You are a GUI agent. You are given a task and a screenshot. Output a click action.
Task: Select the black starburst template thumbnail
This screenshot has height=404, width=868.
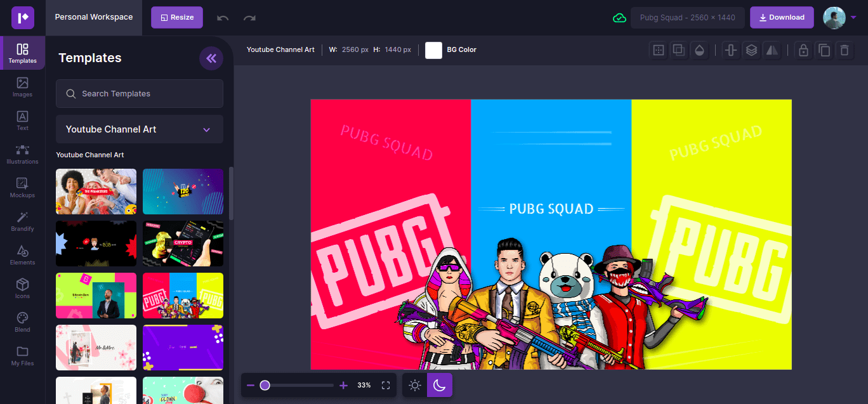click(96, 244)
